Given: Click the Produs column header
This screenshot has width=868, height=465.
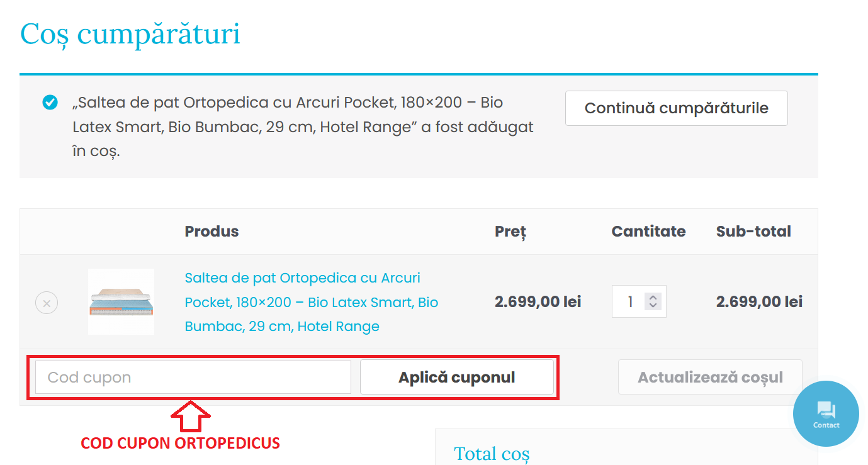Looking at the screenshot, I should pyautogui.click(x=211, y=232).
